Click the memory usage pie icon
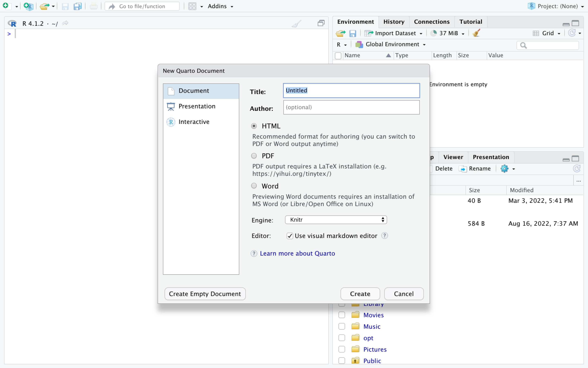The width and height of the screenshot is (588, 368). tap(433, 33)
